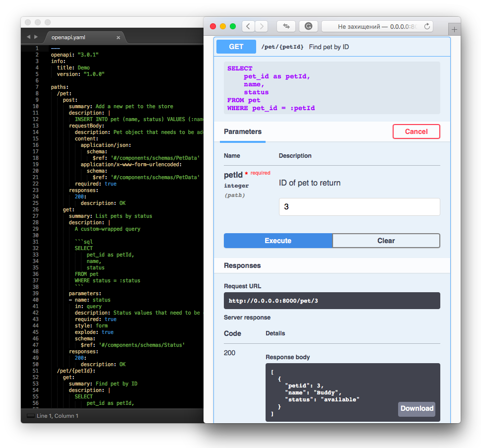The image size is (481, 448).
Task: Click 'summary: List pets by status' line
Action: (x=110, y=216)
